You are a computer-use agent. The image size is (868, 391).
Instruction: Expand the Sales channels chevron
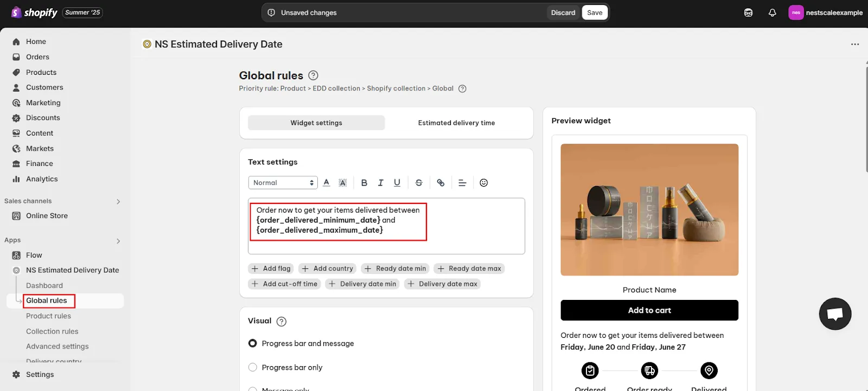pos(118,202)
